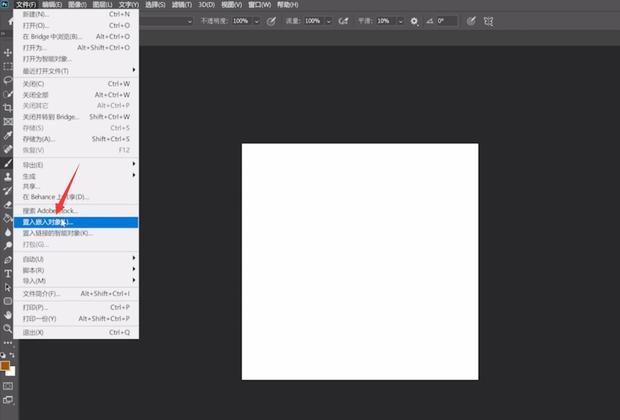Screen dimensions: 620x420
Task: Select the Paint Bucket tool
Action: point(8,218)
